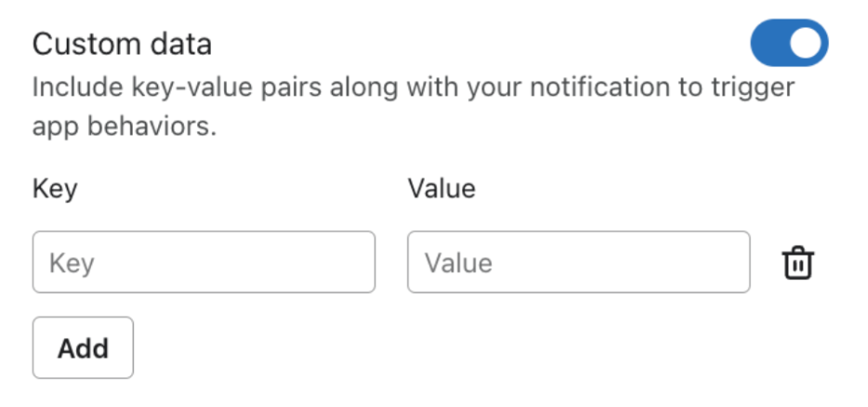The width and height of the screenshot is (868, 407).
Task: Hit the trash bin icon beside the Value field
Action: click(798, 263)
